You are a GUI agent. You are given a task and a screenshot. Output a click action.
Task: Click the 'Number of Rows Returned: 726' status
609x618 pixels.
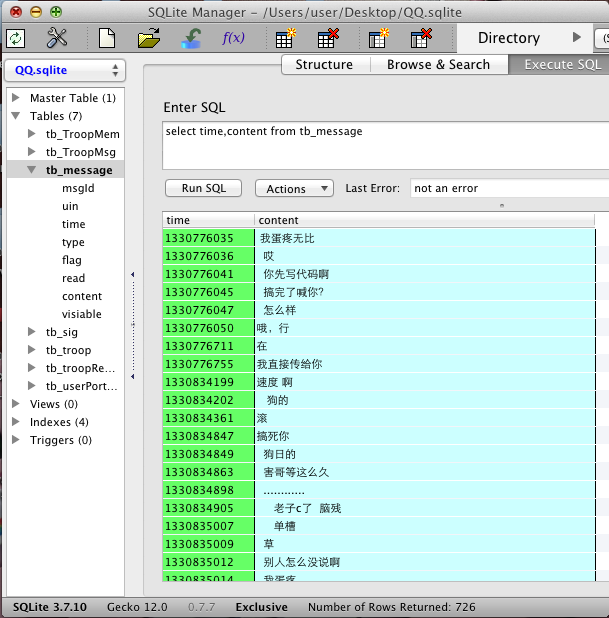pos(392,607)
